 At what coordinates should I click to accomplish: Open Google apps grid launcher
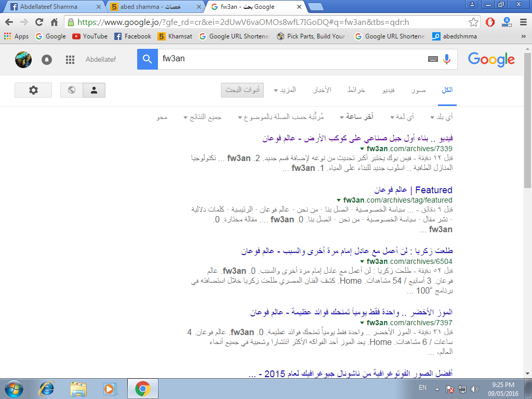[x=70, y=60]
